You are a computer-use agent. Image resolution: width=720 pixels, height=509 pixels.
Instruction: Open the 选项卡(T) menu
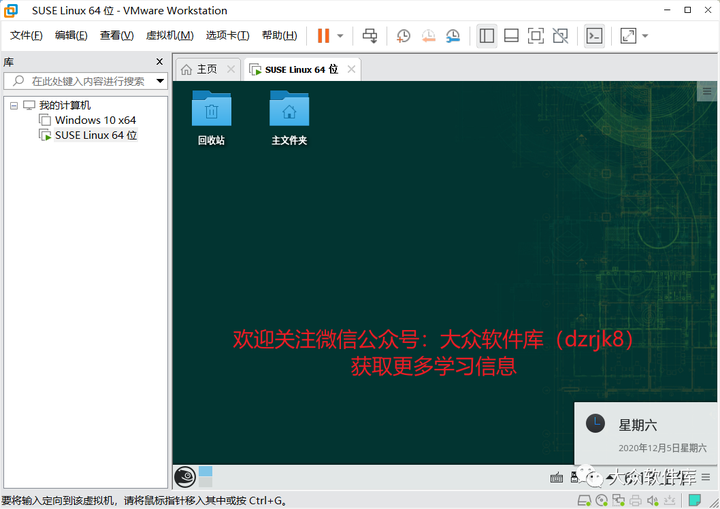click(x=227, y=35)
